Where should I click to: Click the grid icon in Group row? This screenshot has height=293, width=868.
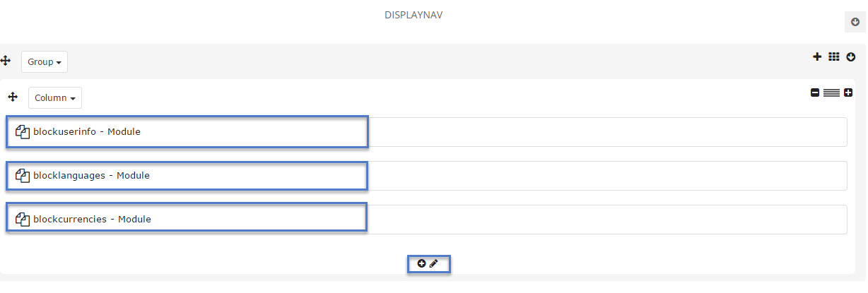pyautogui.click(x=833, y=57)
